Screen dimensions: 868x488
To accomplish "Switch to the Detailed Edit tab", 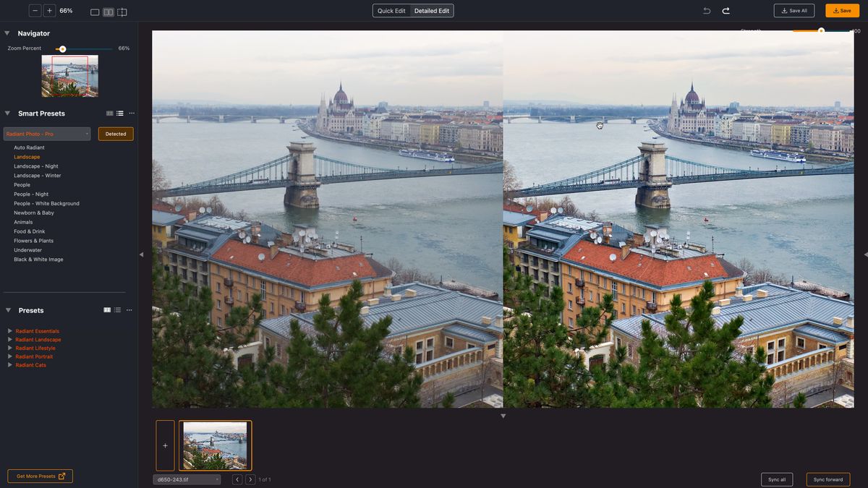I will click(x=433, y=10).
